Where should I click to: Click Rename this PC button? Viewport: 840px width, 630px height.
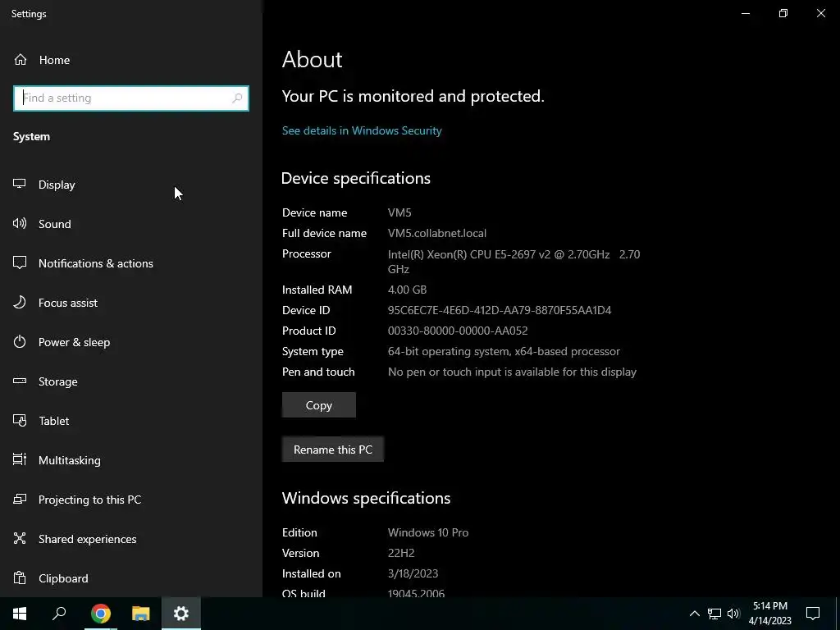[x=333, y=450]
